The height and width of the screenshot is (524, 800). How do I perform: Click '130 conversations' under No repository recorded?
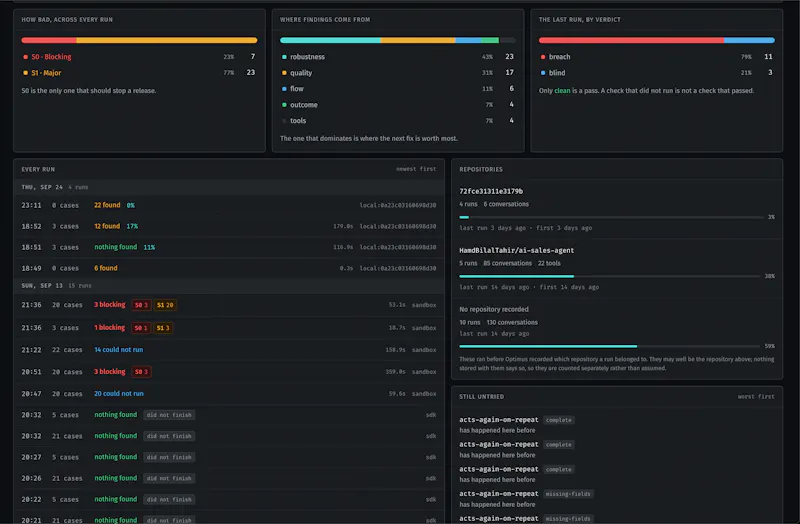[x=512, y=322]
